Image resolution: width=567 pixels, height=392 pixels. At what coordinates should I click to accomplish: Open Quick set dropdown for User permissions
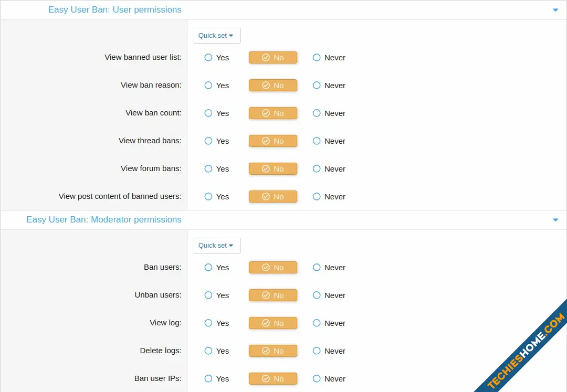[217, 36]
